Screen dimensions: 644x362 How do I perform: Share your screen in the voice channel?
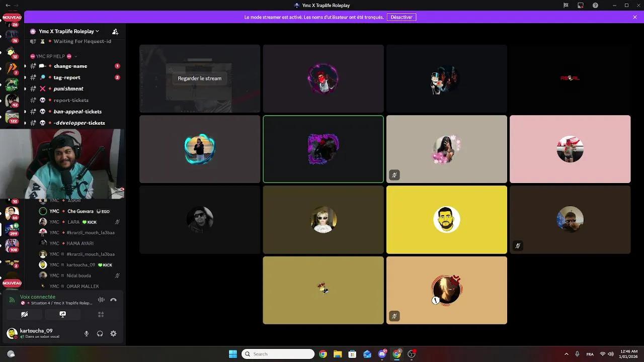(x=62, y=314)
